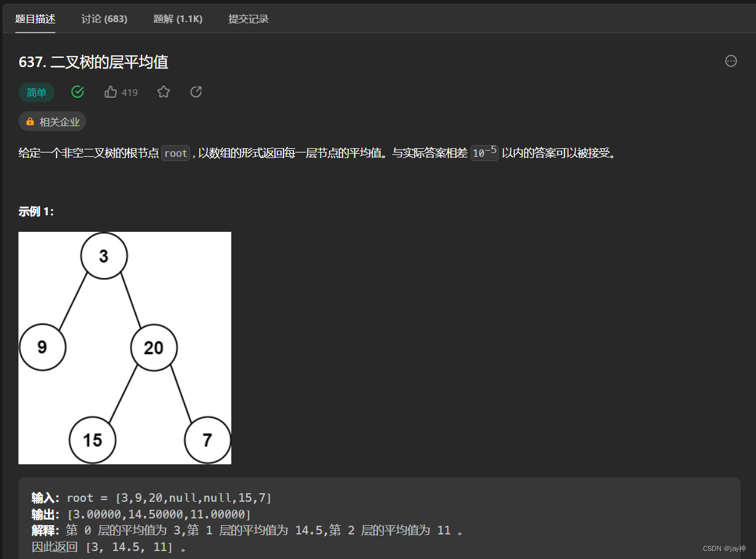This screenshot has height=559, width=756.
Task: Expand the hidden companies list
Action: click(x=52, y=121)
